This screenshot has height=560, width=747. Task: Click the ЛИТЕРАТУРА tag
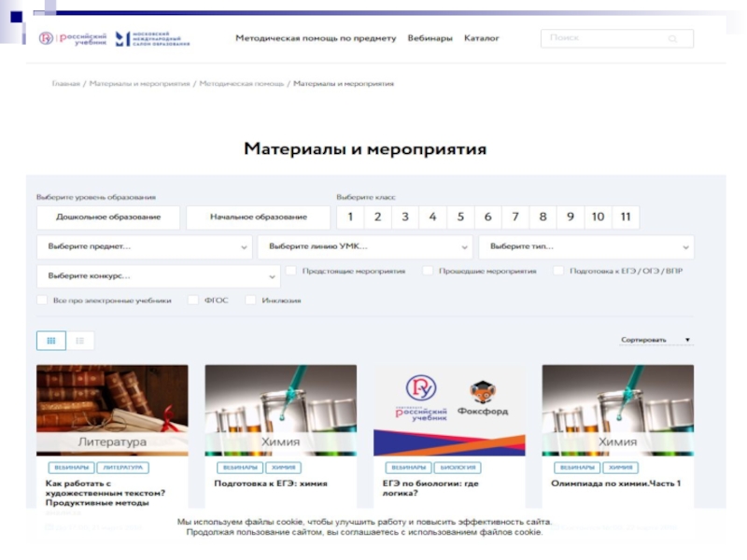pyautogui.click(x=123, y=468)
